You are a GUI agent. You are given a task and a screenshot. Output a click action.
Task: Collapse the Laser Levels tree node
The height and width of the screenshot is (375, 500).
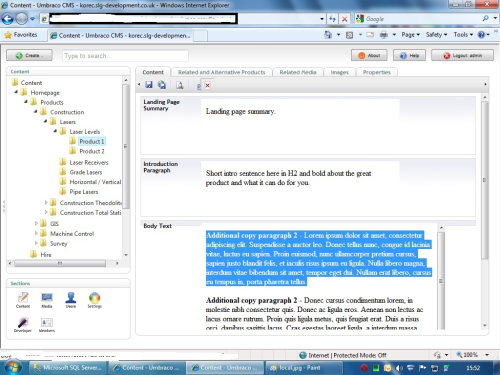(55, 131)
